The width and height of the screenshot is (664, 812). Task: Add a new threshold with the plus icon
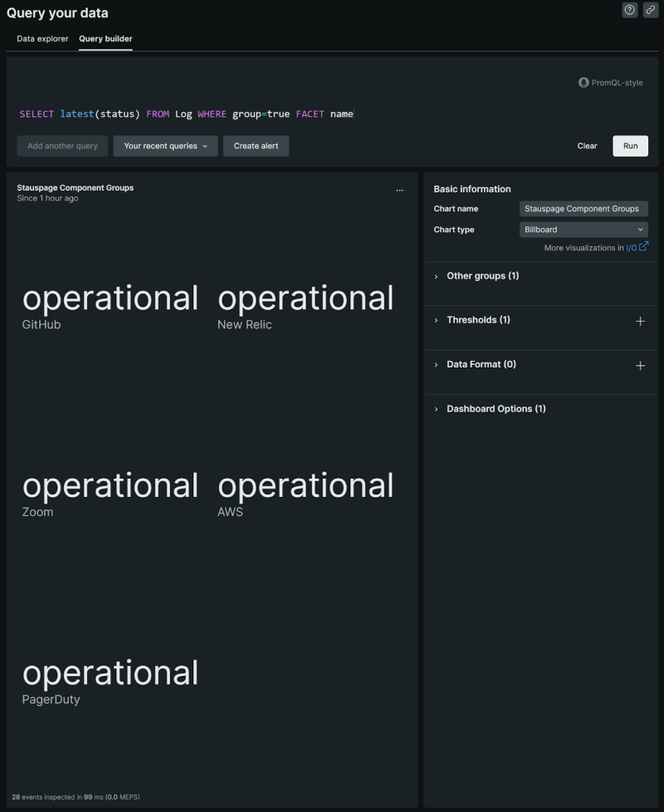point(640,321)
